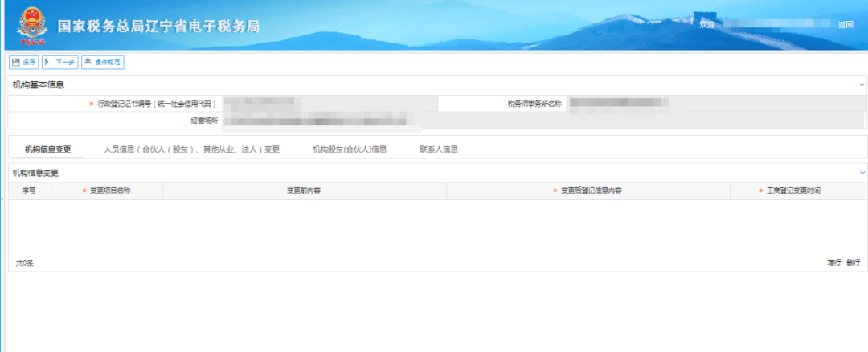Click the 税务师事务所名称 field
The height and width of the screenshot is (352, 868).
click(715, 104)
